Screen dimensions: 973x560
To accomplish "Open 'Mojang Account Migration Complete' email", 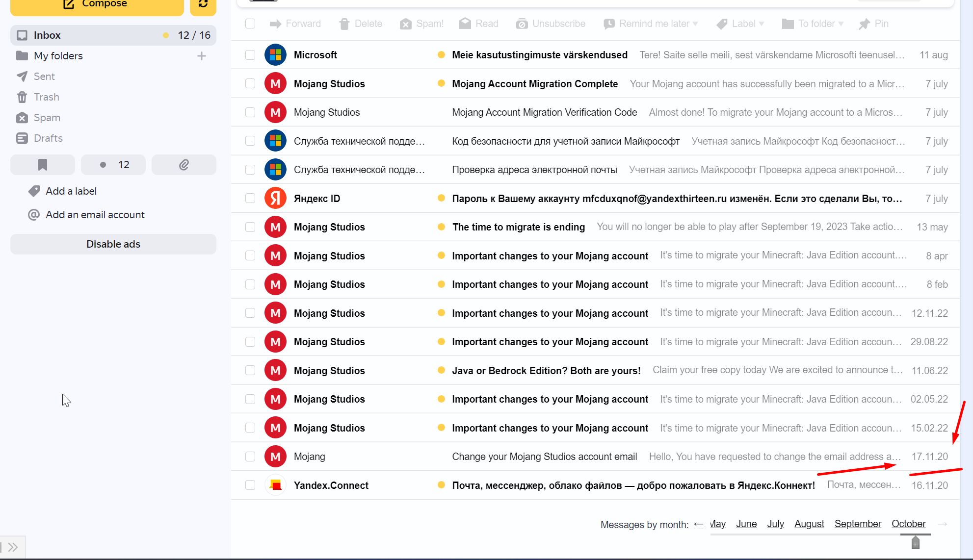I will (535, 84).
